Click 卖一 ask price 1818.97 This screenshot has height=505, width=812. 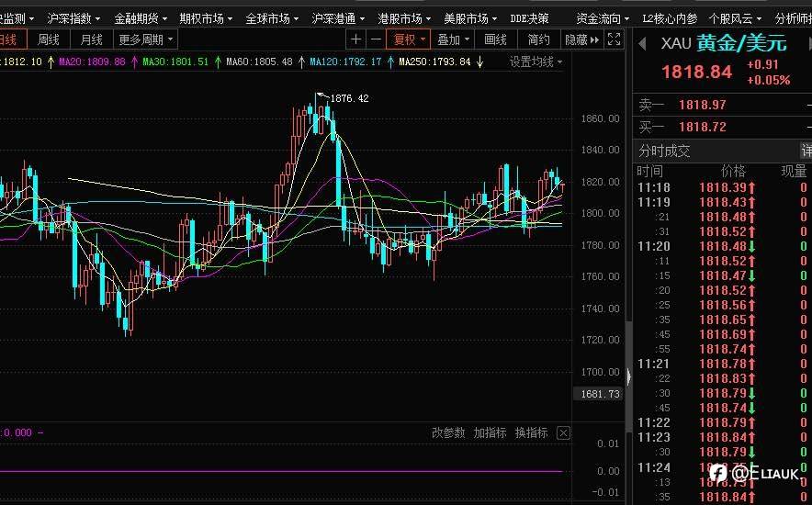(x=702, y=105)
